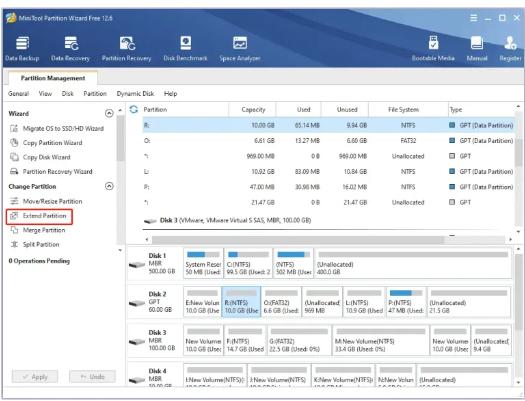Click the Apply button
Screen dimensions: 525x401
(35, 377)
